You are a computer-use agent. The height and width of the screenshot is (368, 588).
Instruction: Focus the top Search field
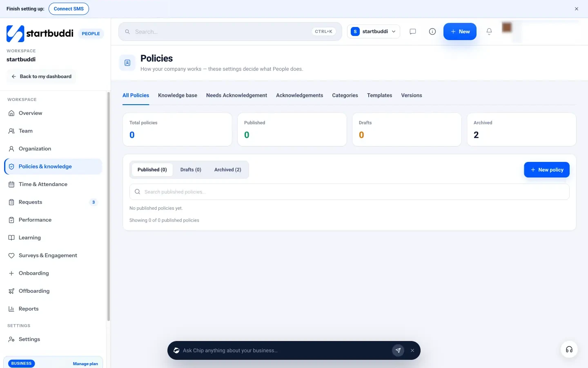tap(230, 31)
